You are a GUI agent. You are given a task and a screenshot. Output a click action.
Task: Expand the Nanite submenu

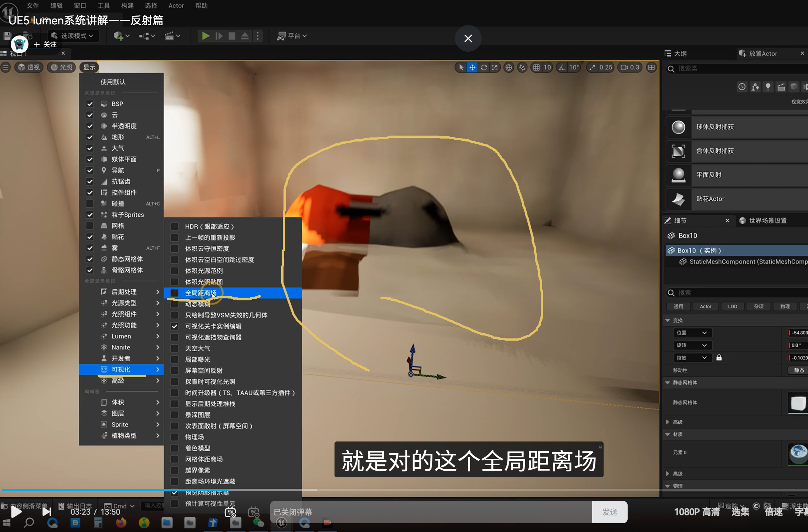[x=122, y=347]
